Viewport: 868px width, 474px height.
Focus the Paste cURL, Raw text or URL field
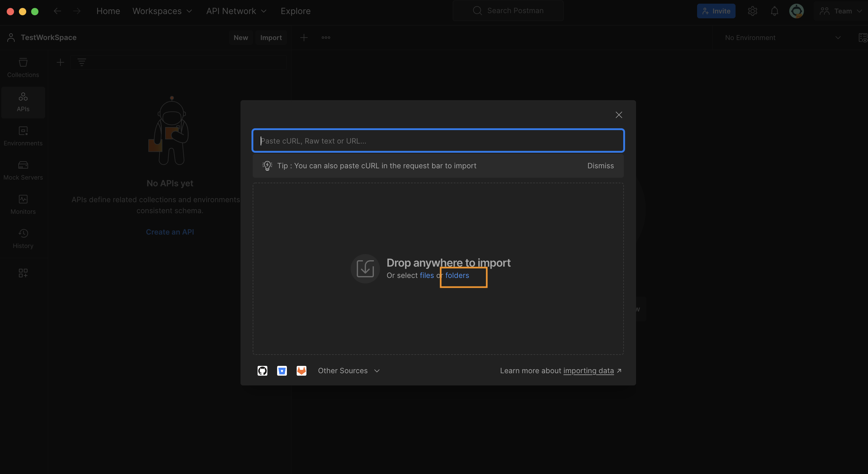tap(438, 140)
